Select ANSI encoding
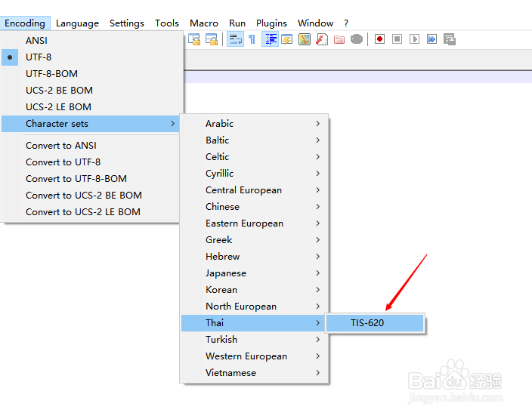 pyautogui.click(x=92, y=40)
